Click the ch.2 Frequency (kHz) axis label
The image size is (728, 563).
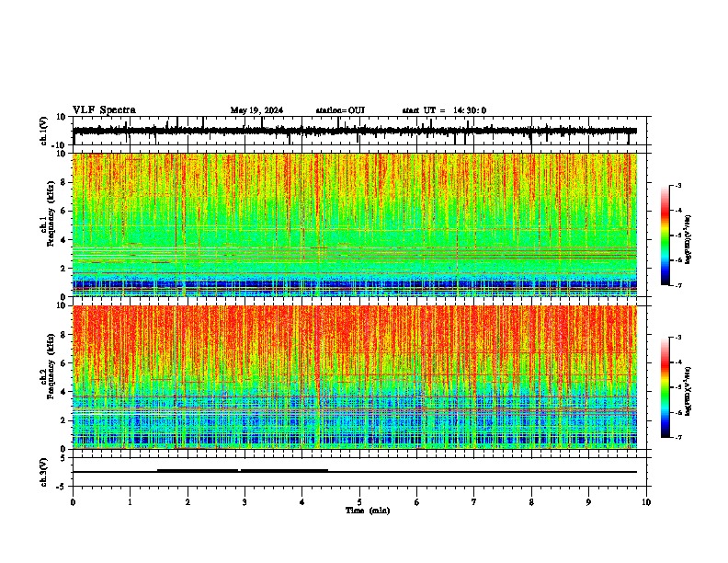tap(48, 366)
